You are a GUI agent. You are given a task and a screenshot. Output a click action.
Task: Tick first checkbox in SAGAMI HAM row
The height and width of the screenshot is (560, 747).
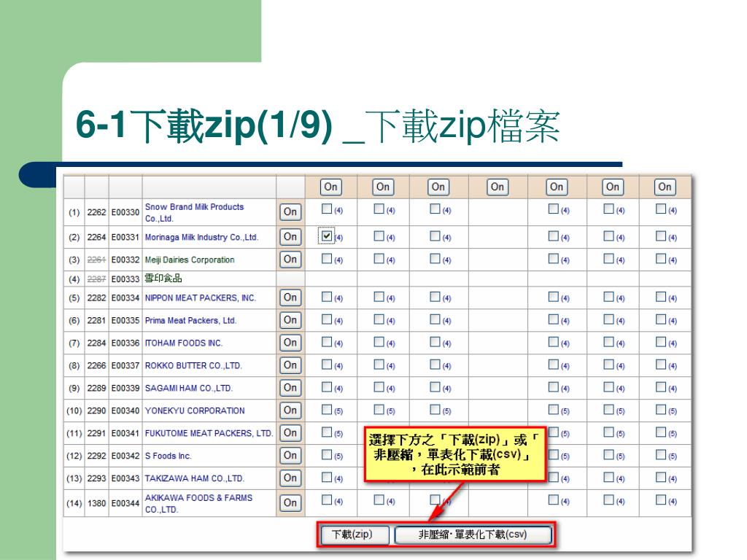(326, 386)
